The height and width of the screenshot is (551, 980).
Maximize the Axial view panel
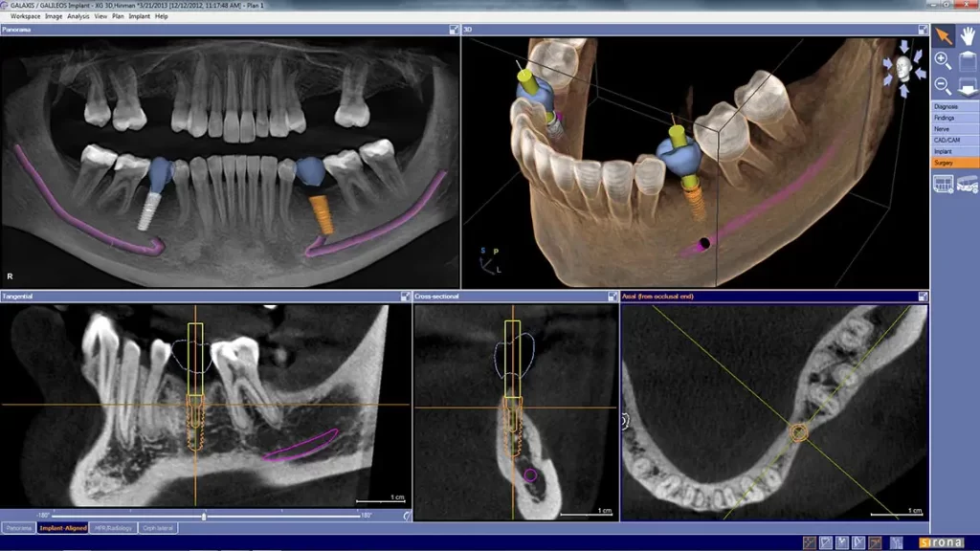tap(923, 297)
